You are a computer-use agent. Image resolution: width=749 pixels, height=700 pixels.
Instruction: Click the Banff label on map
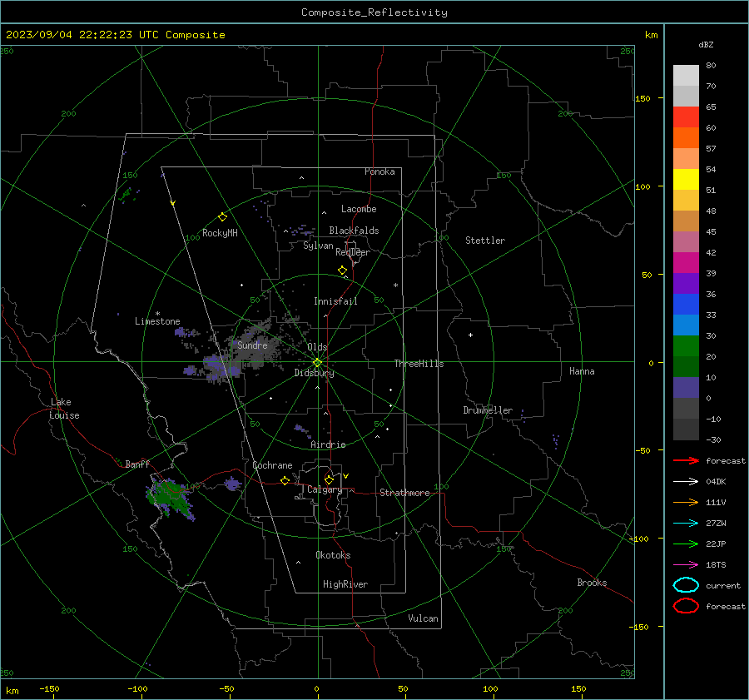pyautogui.click(x=137, y=464)
